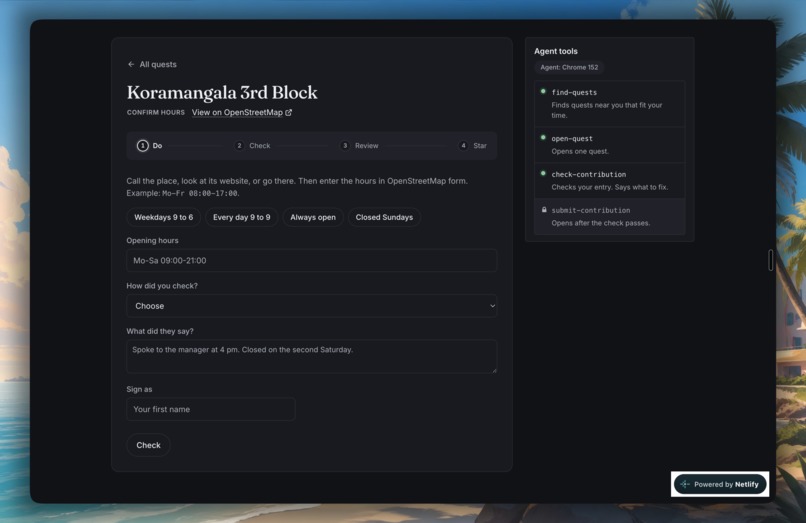This screenshot has width=806, height=523.
Task: Choose the 'Always open' preset
Action: [x=313, y=218]
